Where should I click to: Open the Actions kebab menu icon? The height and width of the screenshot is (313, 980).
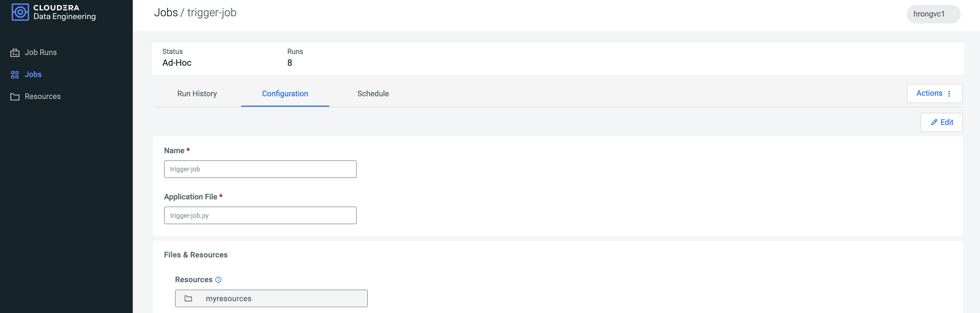[949, 93]
